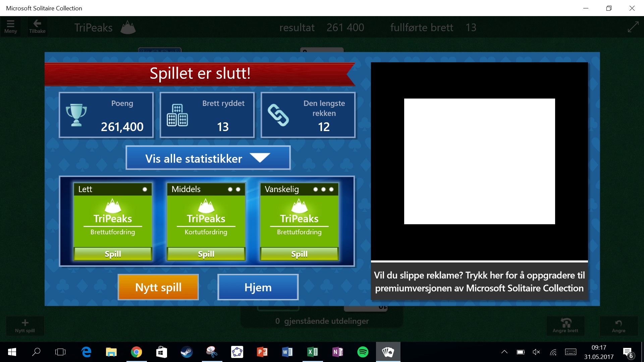Open Spotify from the taskbar

click(363, 352)
